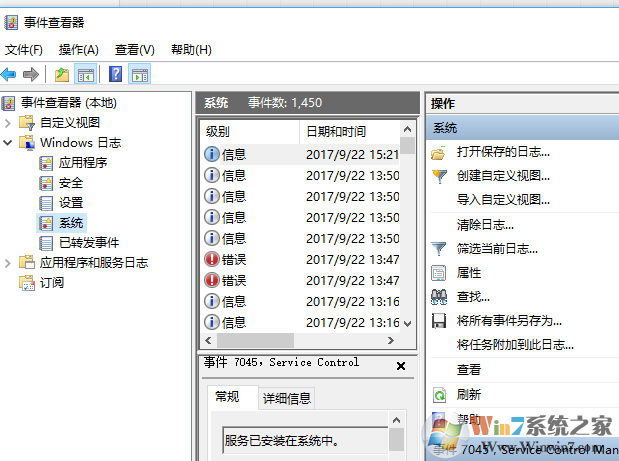Click 将所有事件另存为... action

509,321
